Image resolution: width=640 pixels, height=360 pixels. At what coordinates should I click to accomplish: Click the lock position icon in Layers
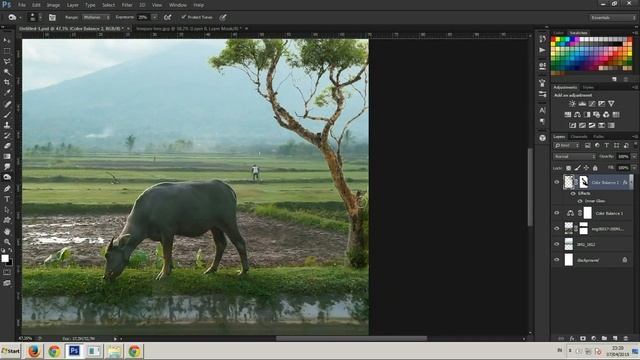click(x=586, y=168)
